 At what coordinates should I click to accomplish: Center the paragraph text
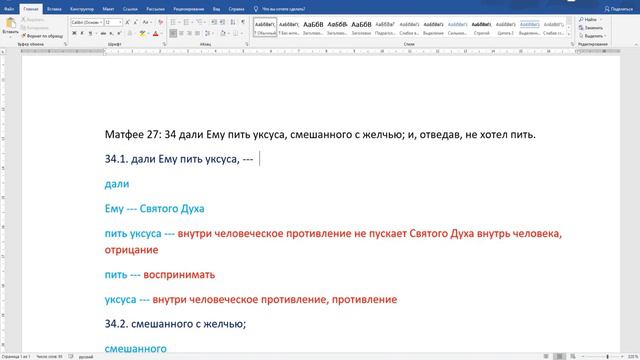pyautogui.click(x=181, y=33)
